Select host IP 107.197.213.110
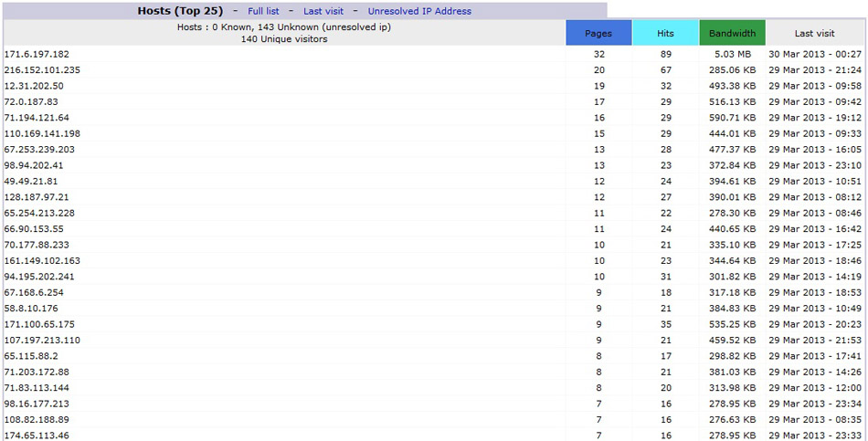The height and width of the screenshot is (441, 868). 42,341
